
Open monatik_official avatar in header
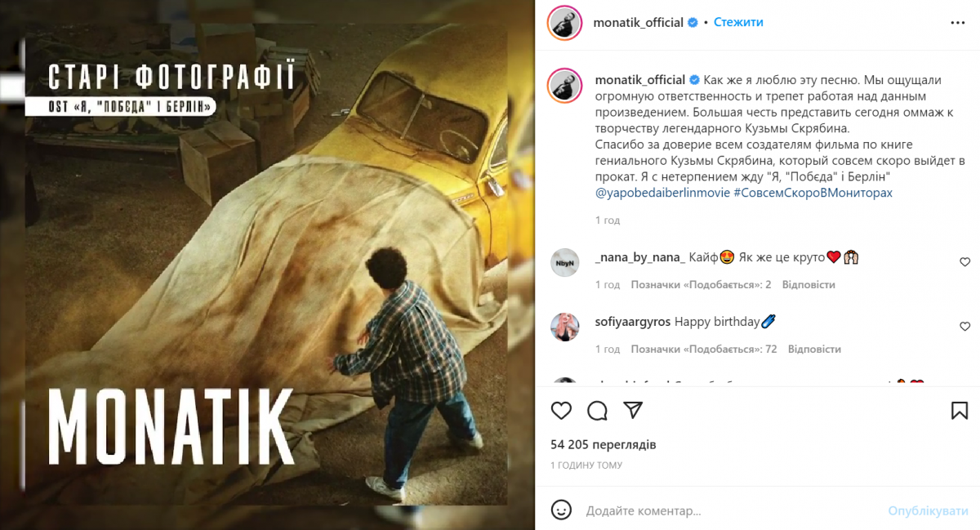pos(564,22)
